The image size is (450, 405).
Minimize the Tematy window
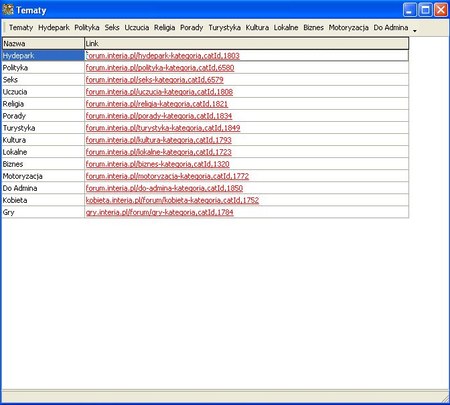pos(410,10)
